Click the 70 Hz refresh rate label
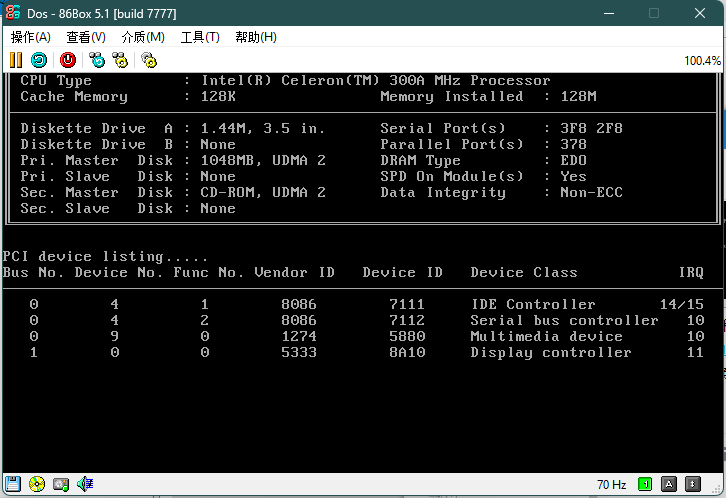 tap(611, 485)
